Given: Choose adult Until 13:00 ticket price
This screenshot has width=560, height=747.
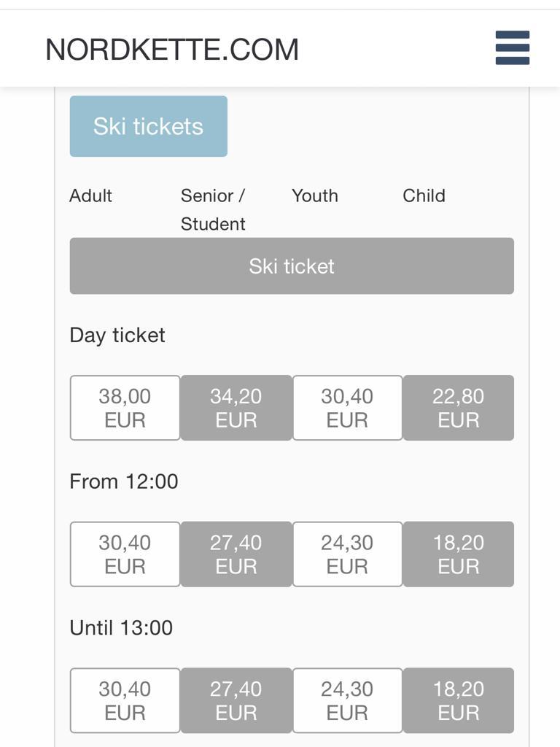Looking at the screenshot, I should 125,700.
